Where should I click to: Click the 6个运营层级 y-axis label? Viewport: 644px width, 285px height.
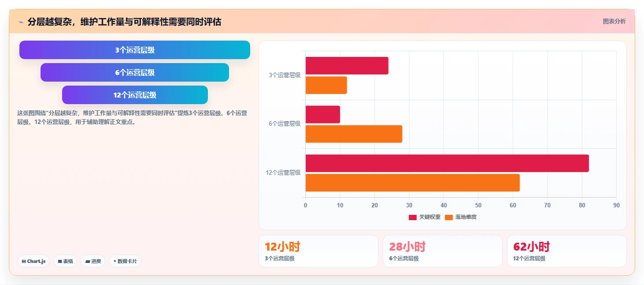point(285,124)
